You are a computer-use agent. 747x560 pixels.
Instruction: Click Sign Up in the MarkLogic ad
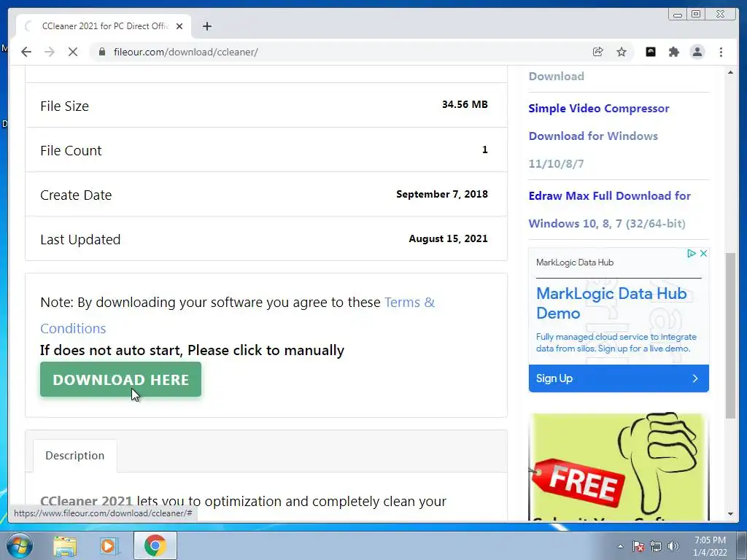619,378
